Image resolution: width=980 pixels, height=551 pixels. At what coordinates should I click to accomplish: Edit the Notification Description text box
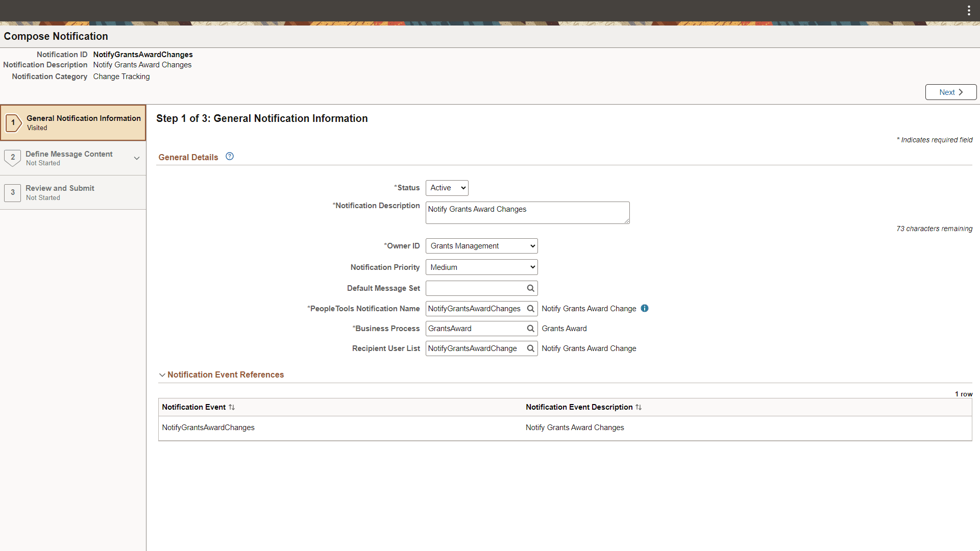(x=527, y=212)
